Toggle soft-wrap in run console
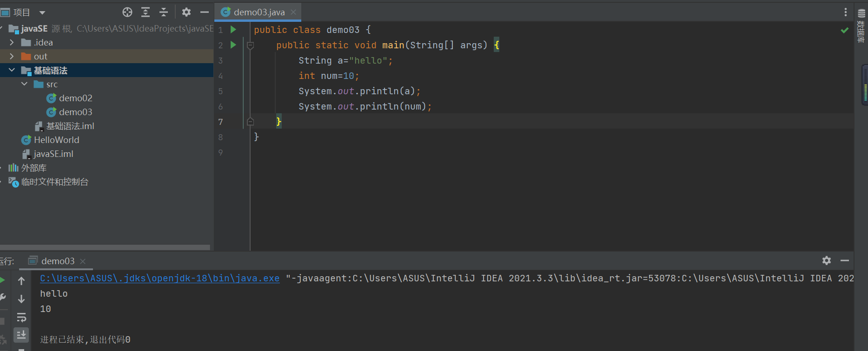Image resolution: width=868 pixels, height=351 pixels. click(21, 318)
